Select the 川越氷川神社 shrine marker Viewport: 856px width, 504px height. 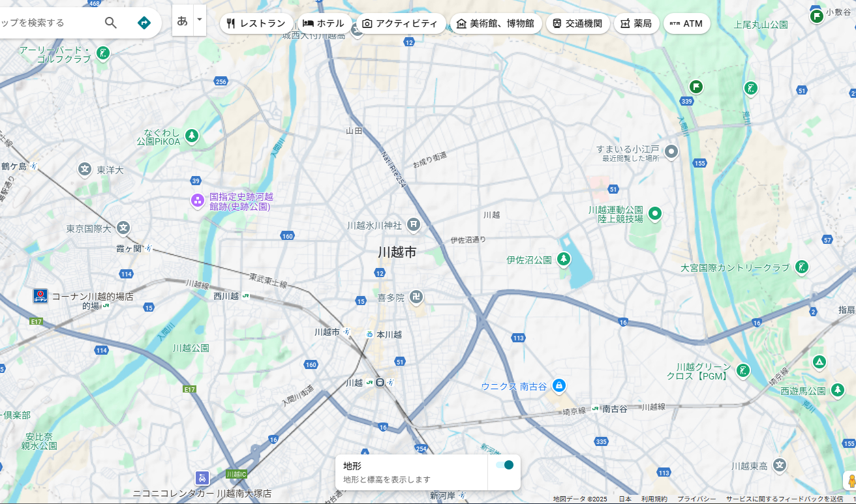click(x=414, y=224)
